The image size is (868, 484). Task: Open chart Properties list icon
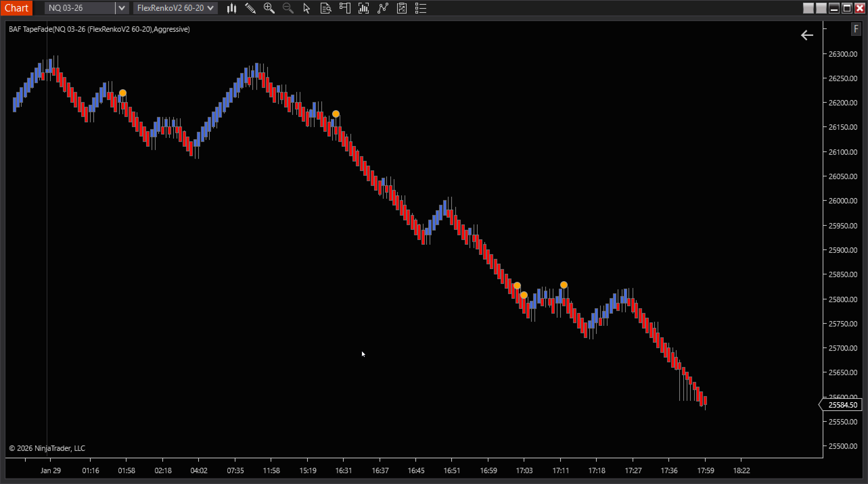pos(420,8)
